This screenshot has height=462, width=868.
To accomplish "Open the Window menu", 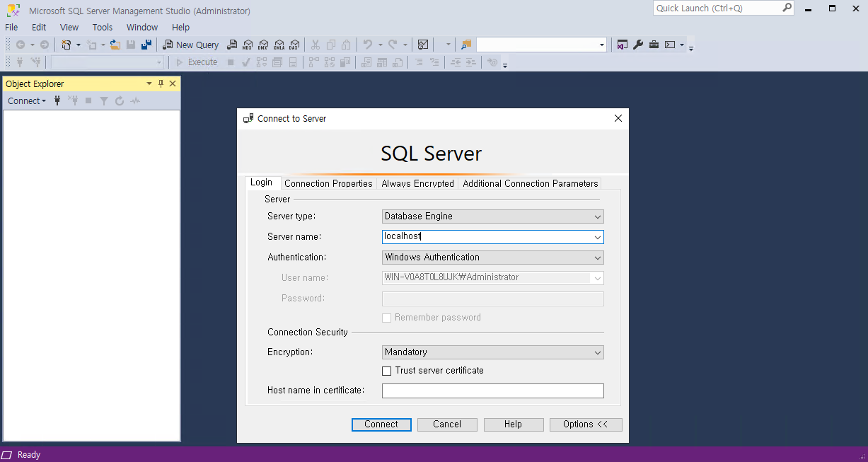I will [142, 27].
